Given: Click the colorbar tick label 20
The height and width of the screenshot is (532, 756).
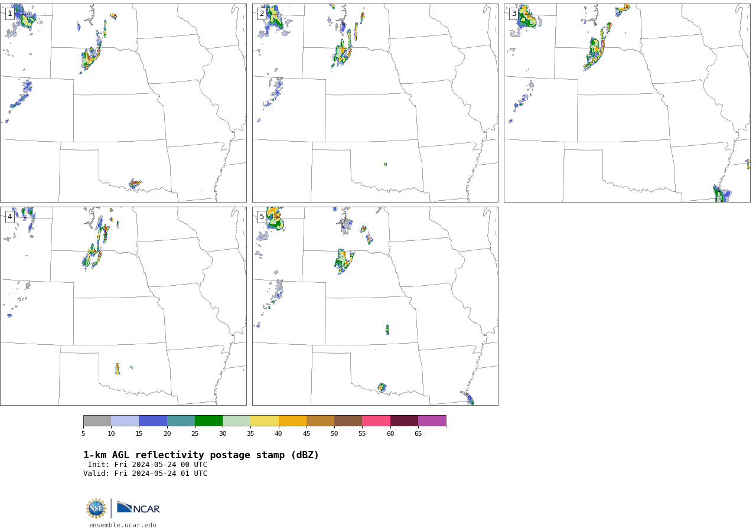Looking at the screenshot, I should [x=167, y=434].
